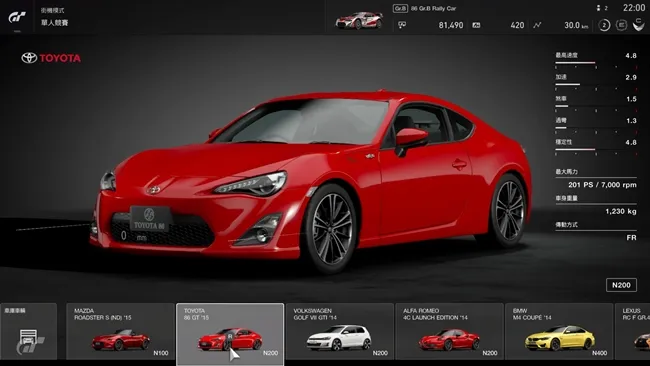Viewport: 650px width, 366px height.
Task: Select the Volkswagen Golf VII GTI '14 tile
Action: click(x=340, y=331)
